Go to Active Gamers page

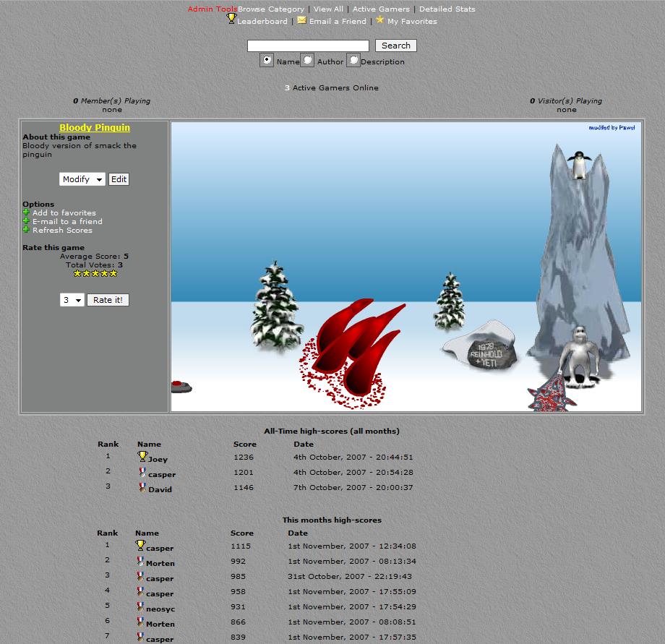pyautogui.click(x=381, y=9)
